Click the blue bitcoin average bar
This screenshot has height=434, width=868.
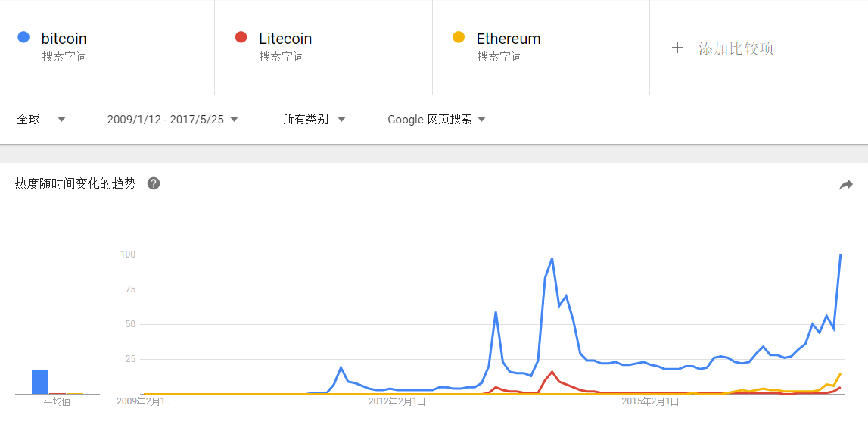point(40,381)
